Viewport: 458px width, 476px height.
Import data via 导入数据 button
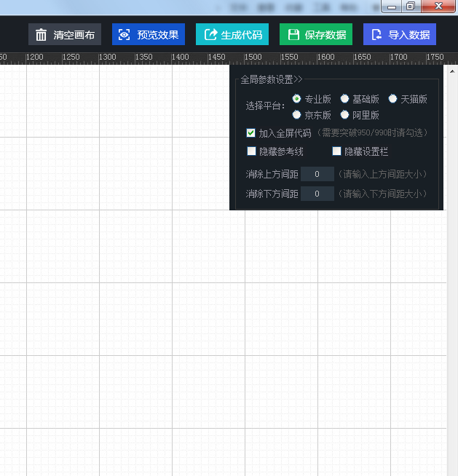coord(400,34)
